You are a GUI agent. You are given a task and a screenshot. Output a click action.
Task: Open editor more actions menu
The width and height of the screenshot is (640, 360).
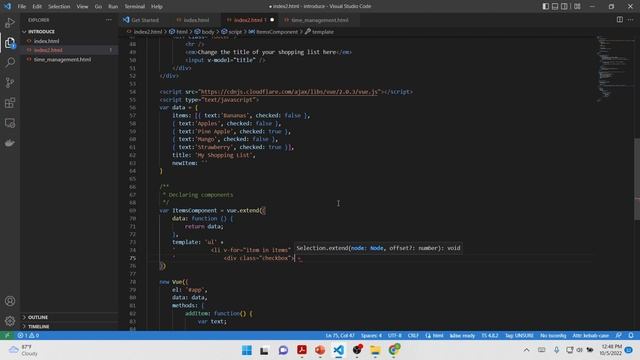click(x=631, y=20)
